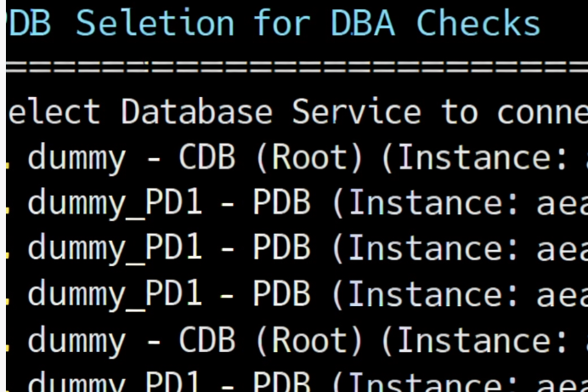Viewport: 588px width, 392px height.
Task: Select the partially visible bottom dummy_PD1 entry
Action: (115, 383)
